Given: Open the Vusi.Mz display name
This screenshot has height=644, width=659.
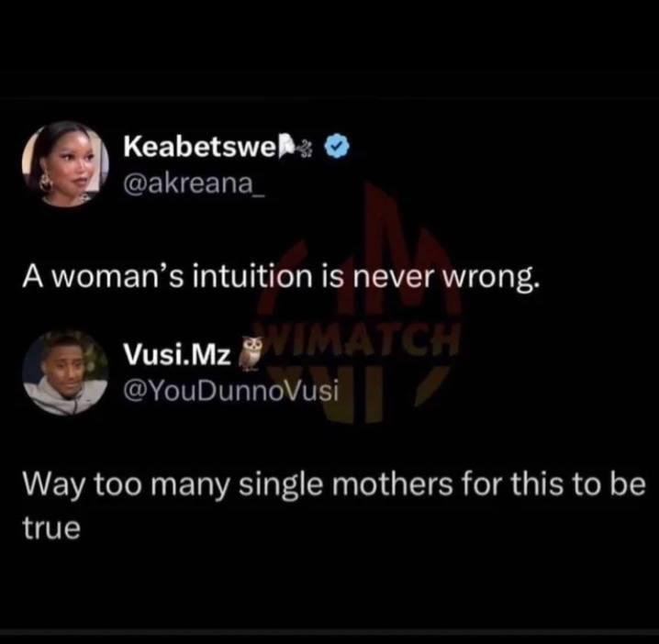Looking at the screenshot, I should [x=177, y=355].
